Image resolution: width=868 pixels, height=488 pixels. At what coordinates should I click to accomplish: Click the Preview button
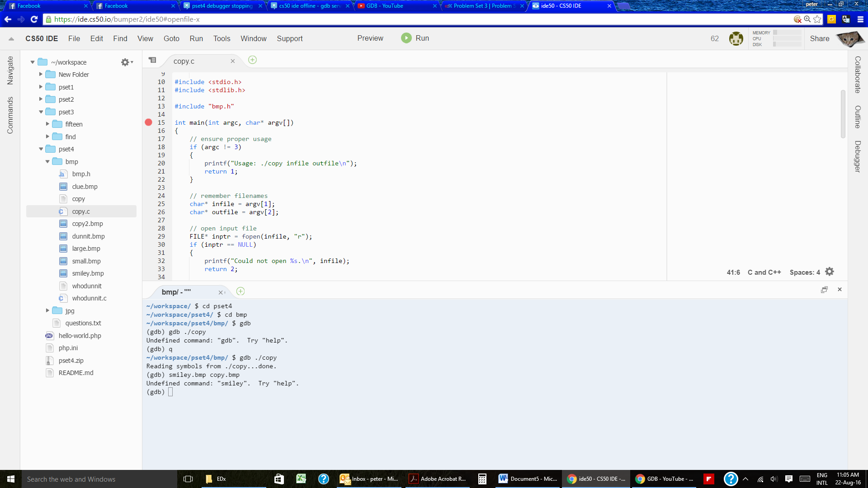[x=370, y=38]
